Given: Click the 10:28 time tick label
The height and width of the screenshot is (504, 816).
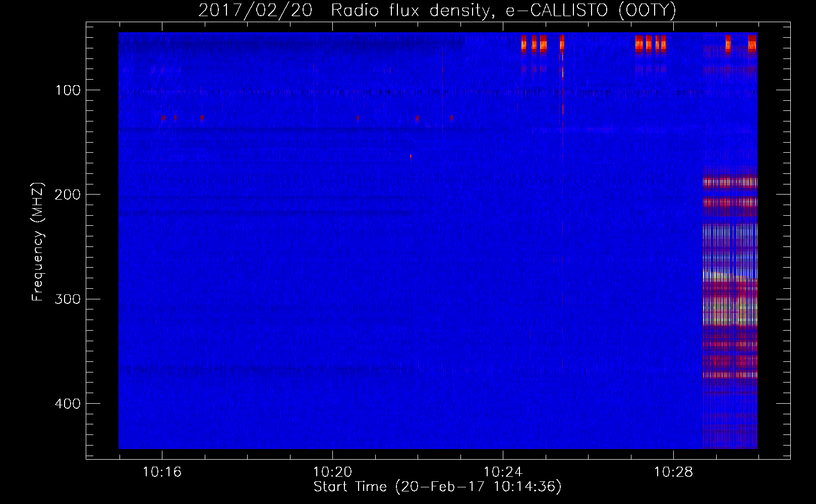Looking at the screenshot, I should (x=673, y=472).
